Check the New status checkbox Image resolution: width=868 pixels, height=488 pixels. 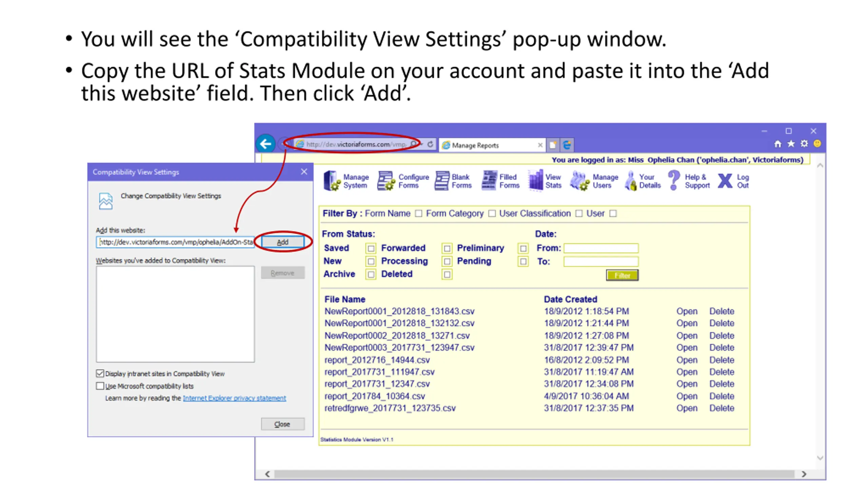(x=371, y=261)
